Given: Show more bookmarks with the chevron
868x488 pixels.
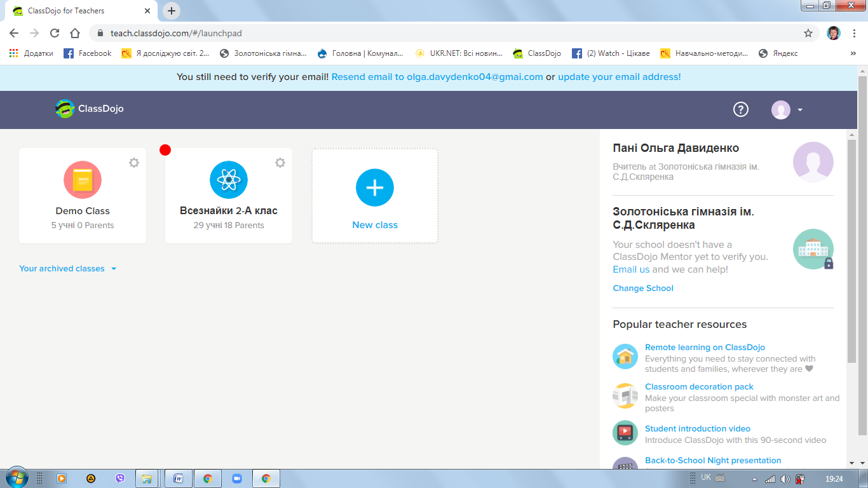Looking at the screenshot, I should [853, 53].
